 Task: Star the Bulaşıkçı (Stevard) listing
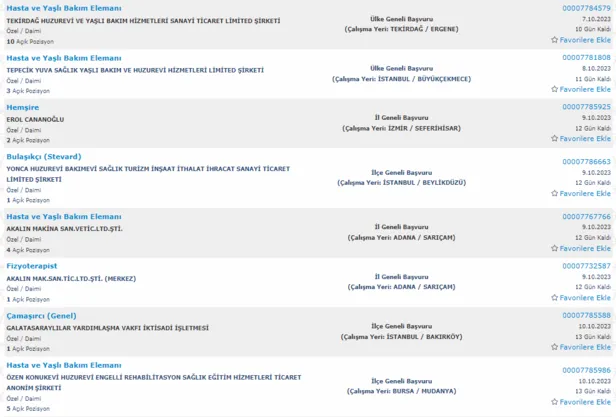pyautogui.click(x=555, y=193)
